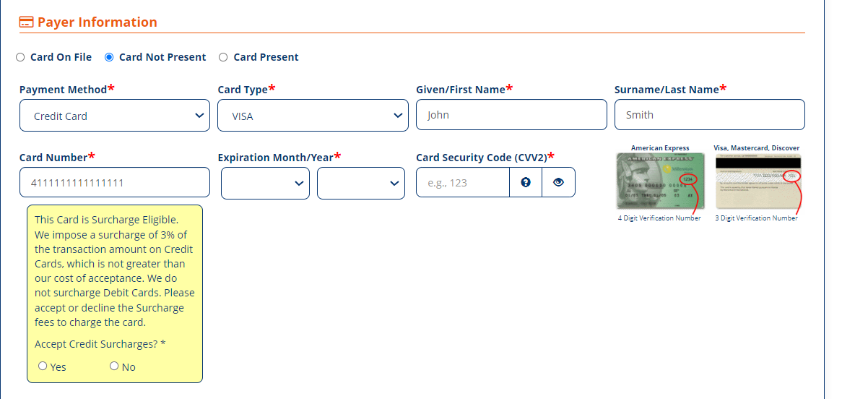Click the American Express card example image
The image size is (868, 399).
coord(659,181)
